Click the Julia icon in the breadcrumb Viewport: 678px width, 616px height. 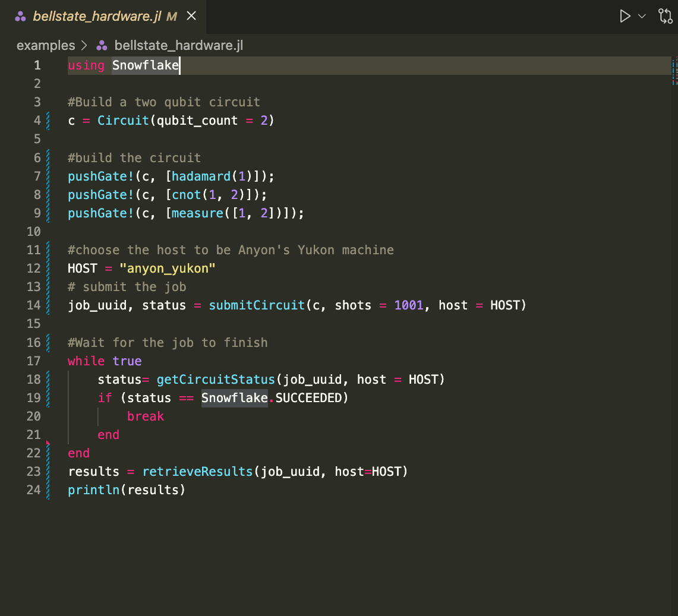[x=102, y=45]
